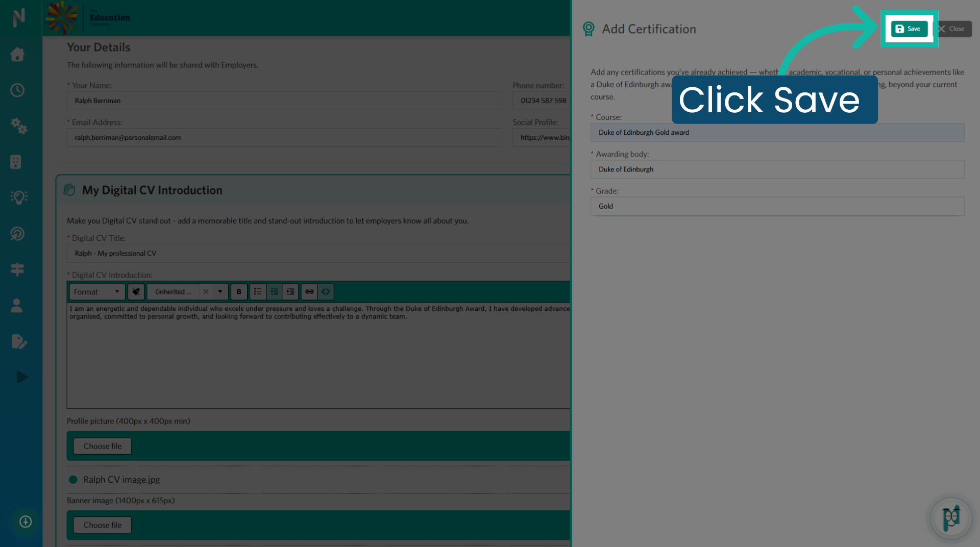Image resolution: width=980 pixels, height=547 pixels.
Task: Click the Ralph CV image.jpg file entry
Action: (121, 480)
